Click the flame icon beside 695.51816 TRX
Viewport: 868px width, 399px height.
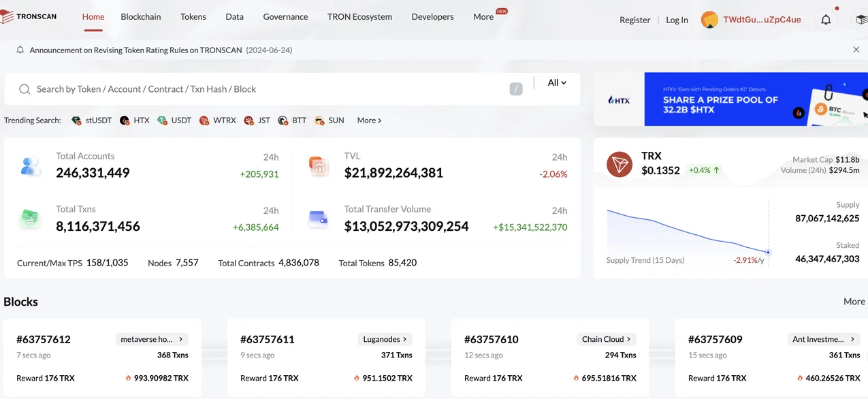577,378
